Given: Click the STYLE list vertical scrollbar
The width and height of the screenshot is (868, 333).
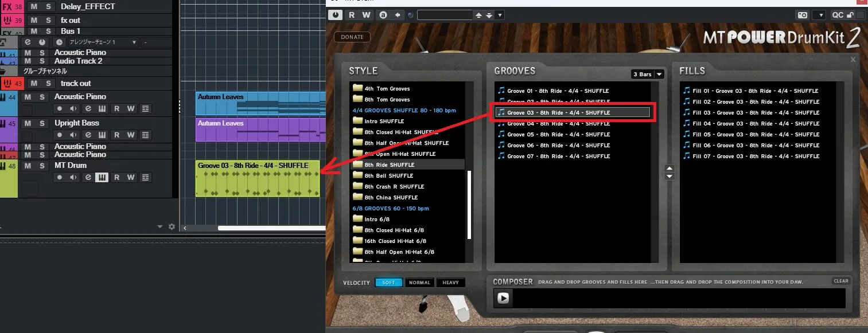Looking at the screenshot, I should 469,205.
